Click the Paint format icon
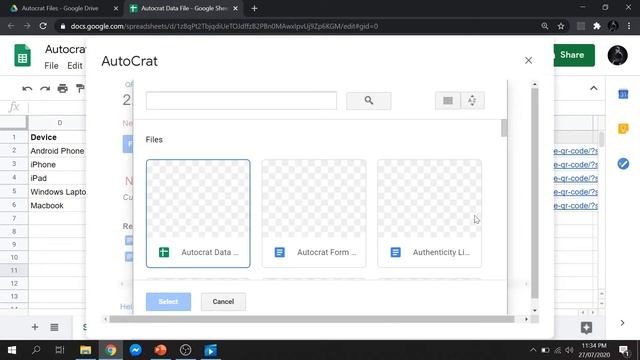 [80, 89]
